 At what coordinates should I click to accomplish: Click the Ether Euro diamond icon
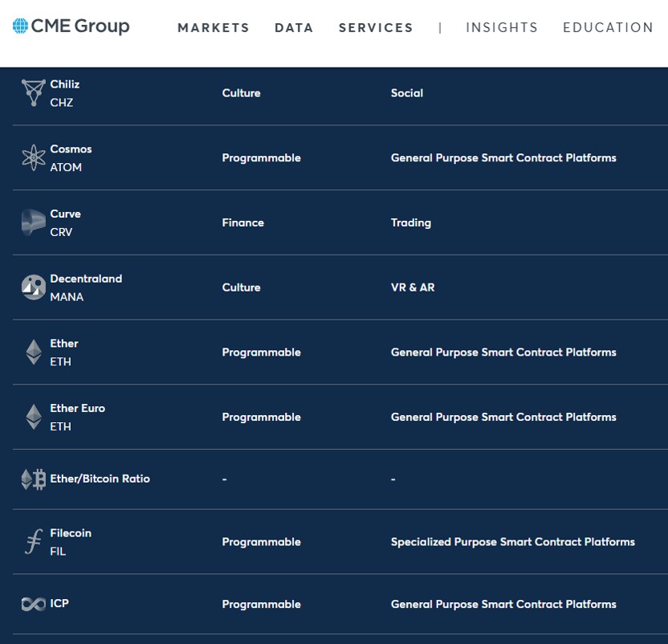(34, 417)
